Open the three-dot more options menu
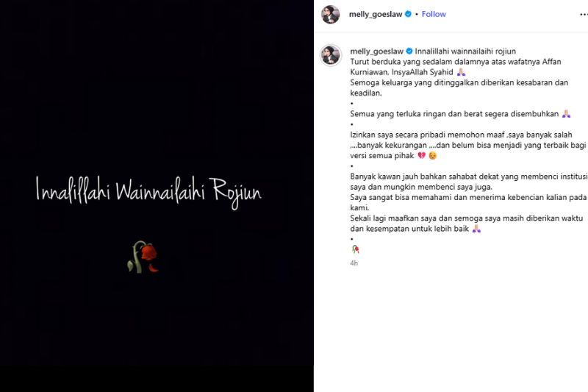 tap(584, 14)
